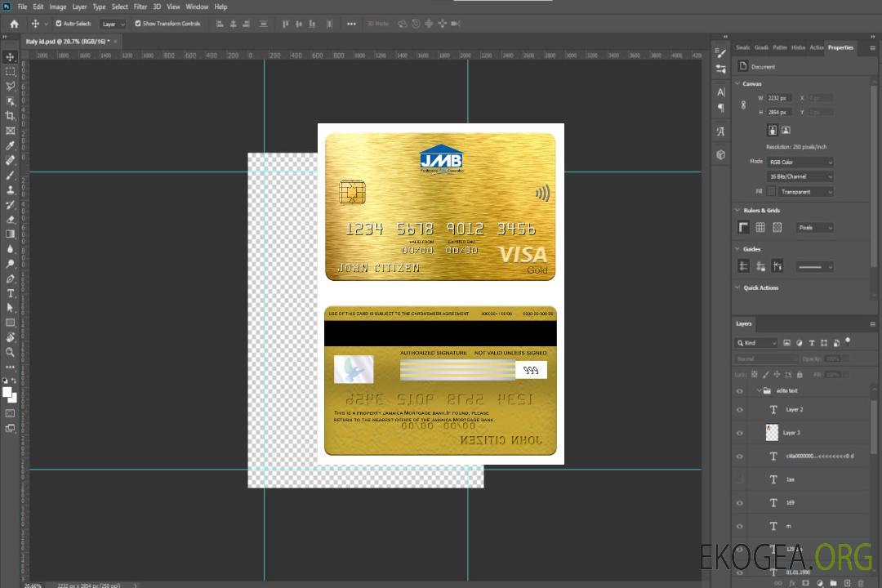The image size is (882, 588).
Task: Select the Hand tool
Action: [x=10, y=337]
